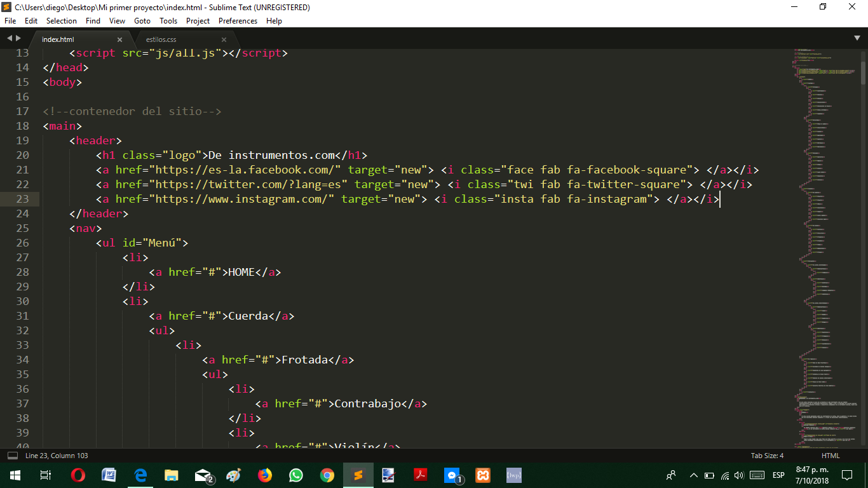Open the XAMPP control panel taskbar icon
This screenshot has width=868, height=488.
click(x=483, y=475)
